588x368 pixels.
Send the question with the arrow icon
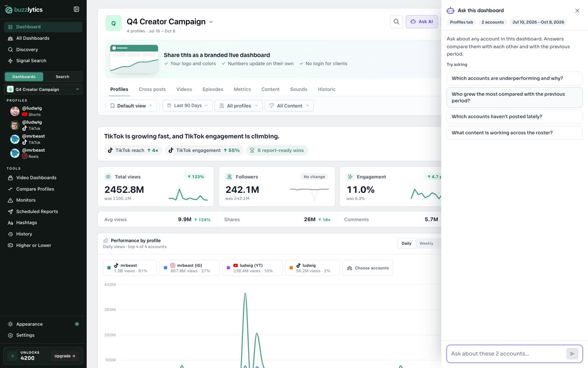point(572,354)
